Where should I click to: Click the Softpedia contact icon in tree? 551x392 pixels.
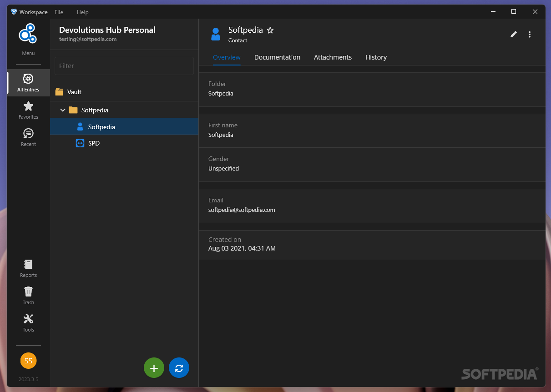pyautogui.click(x=80, y=127)
